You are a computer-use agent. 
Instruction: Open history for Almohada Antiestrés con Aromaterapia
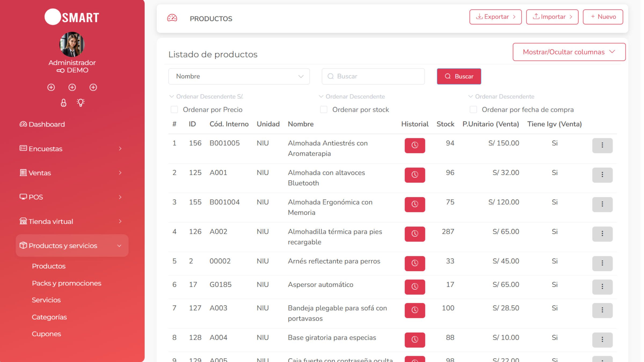click(415, 145)
